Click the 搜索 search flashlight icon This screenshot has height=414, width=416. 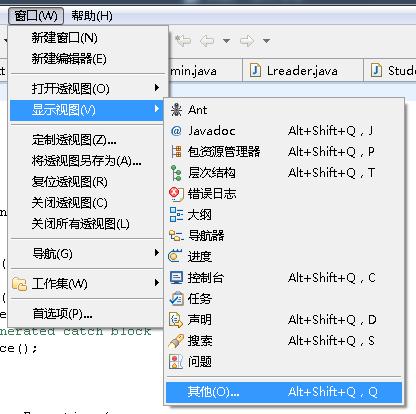(x=176, y=341)
